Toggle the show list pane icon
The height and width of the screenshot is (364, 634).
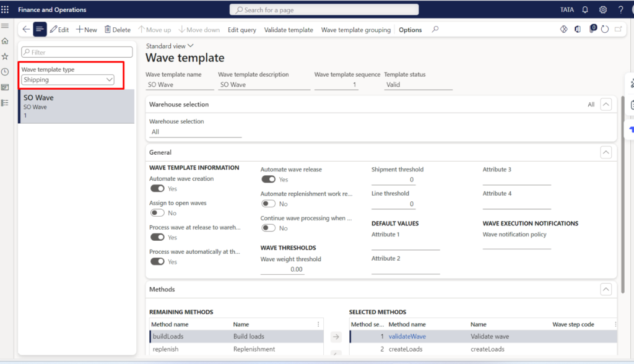point(40,29)
